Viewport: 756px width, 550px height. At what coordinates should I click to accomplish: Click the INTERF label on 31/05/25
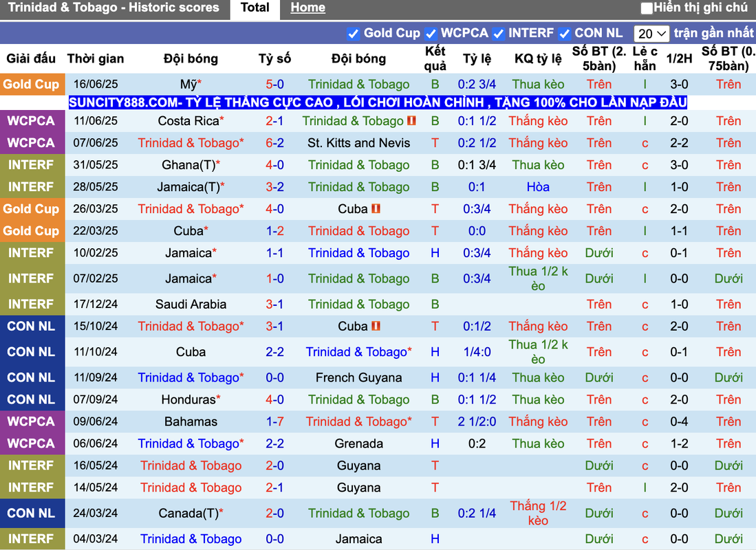31,165
